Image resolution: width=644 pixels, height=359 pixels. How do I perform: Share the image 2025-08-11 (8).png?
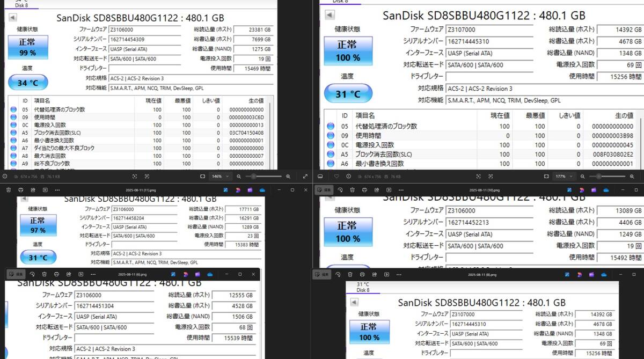[x=375, y=274]
